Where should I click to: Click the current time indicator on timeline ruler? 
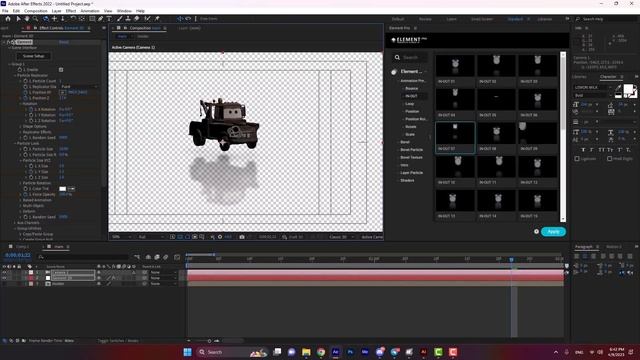511,259
